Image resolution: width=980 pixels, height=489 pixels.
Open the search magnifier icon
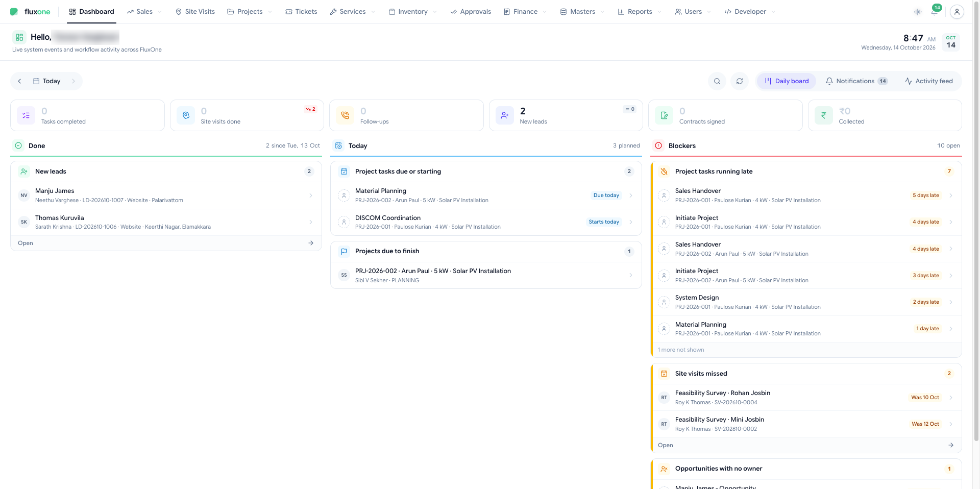point(717,81)
